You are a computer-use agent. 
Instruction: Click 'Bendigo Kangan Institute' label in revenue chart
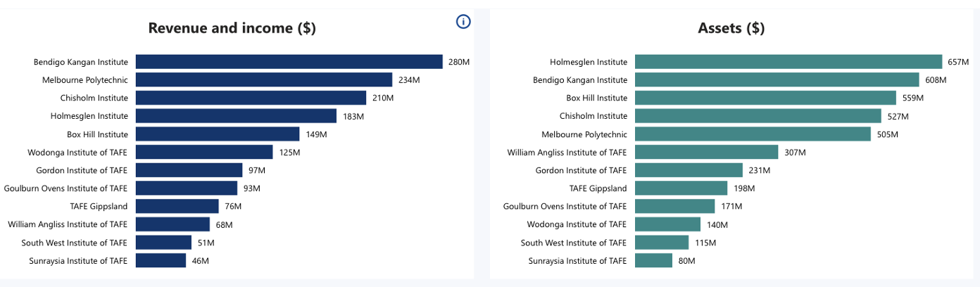coord(81,62)
